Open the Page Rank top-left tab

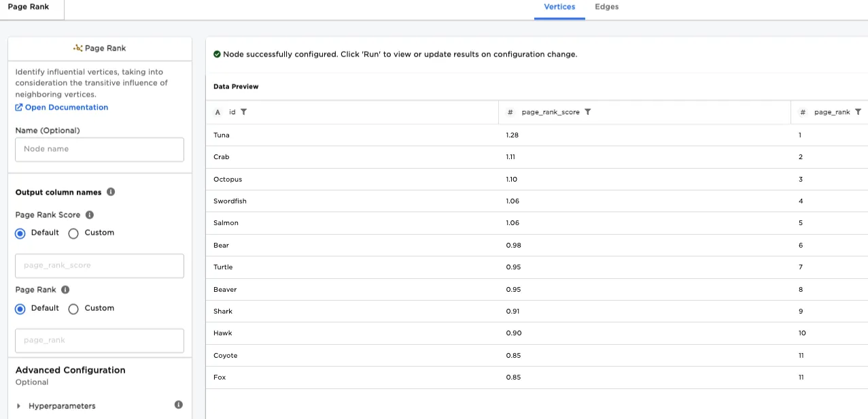[29, 7]
